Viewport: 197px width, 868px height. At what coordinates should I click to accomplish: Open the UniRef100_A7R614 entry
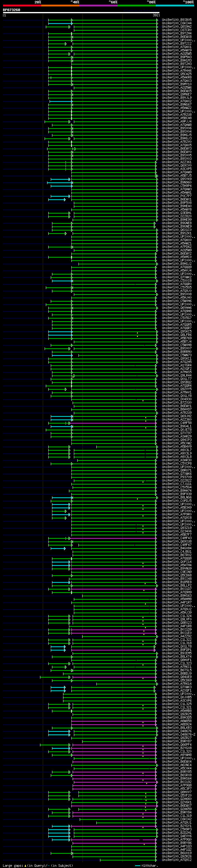click(x=177, y=684)
